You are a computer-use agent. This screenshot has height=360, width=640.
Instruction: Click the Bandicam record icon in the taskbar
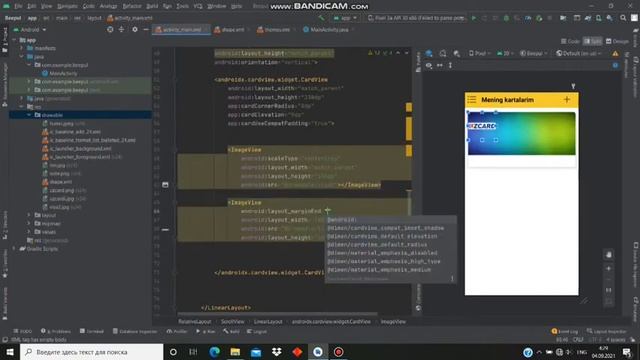338,352
